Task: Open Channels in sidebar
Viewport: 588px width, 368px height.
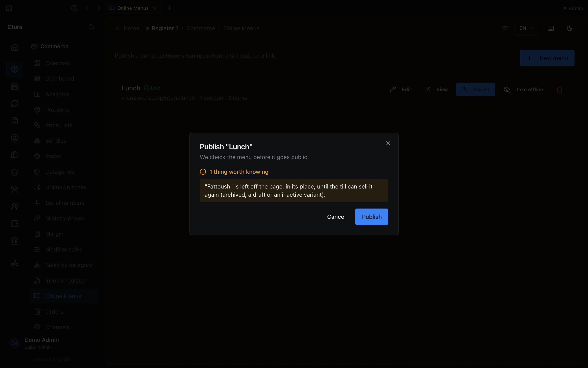Action: click(64, 327)
